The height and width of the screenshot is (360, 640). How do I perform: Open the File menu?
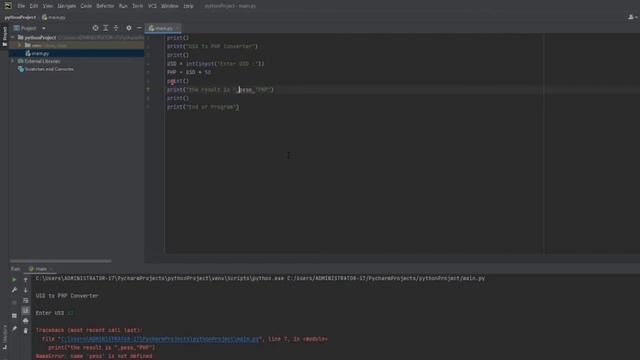(21, 6)
